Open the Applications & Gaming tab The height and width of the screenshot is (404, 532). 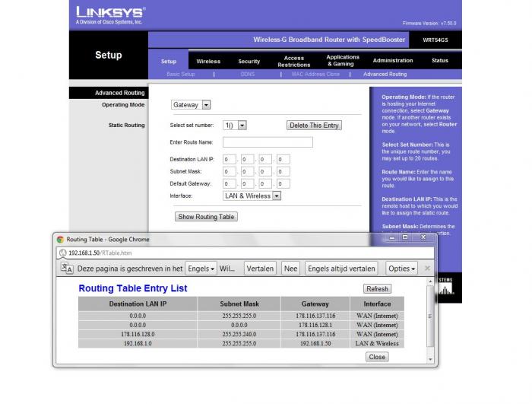343,60
